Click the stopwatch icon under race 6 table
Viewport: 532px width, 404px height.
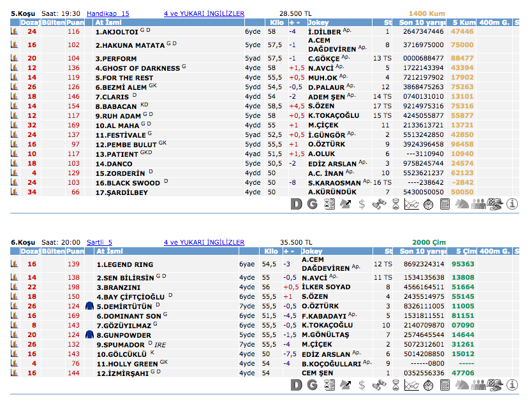(429, 385)
